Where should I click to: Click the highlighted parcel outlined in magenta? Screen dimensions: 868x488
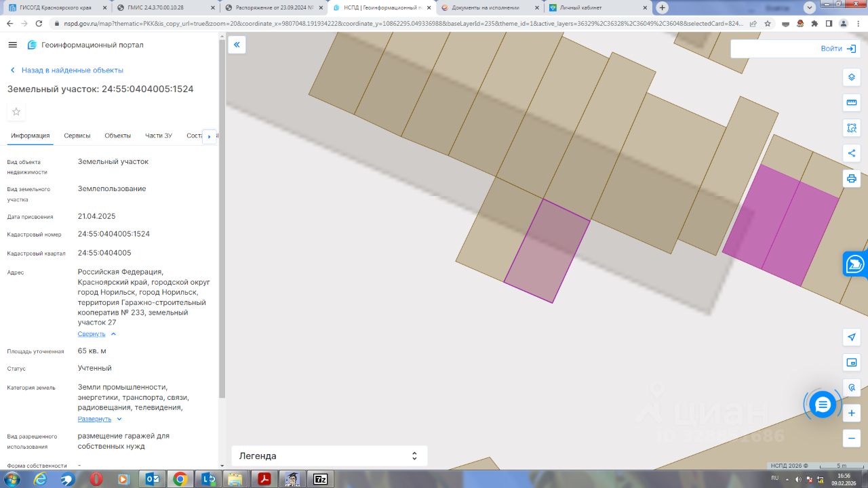(547, 251)
